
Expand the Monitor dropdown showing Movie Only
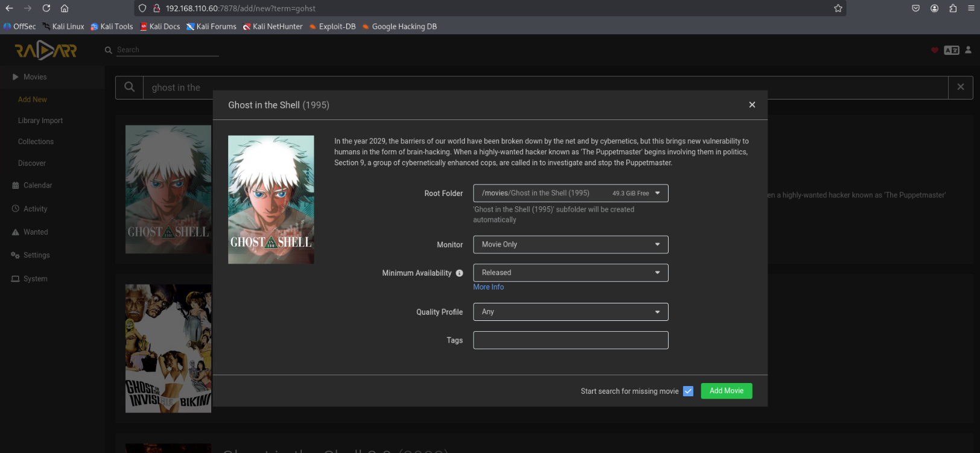pyautogui.click(x=570, y=244)
